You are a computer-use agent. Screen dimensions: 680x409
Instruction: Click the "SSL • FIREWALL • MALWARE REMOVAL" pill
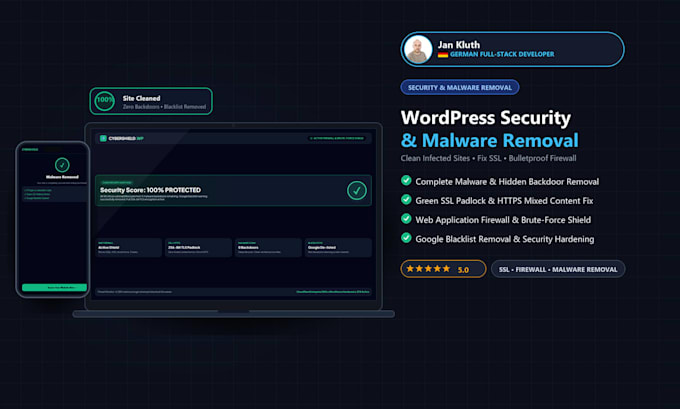coord(558,269)
